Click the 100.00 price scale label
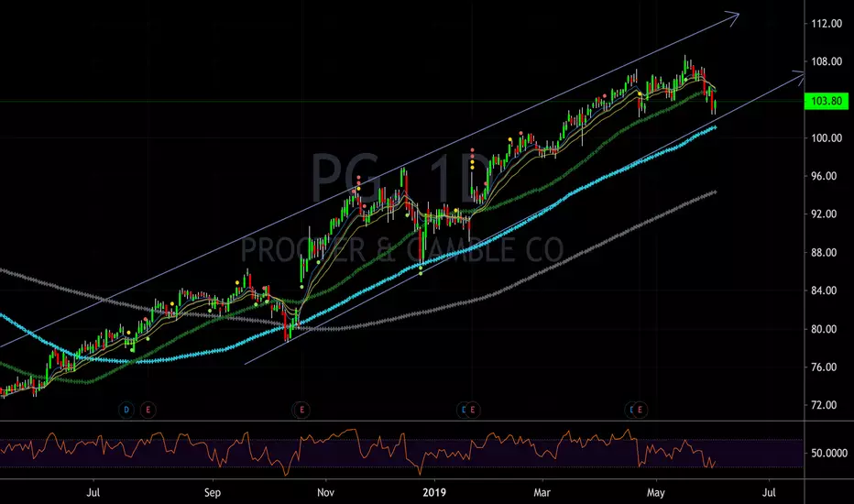This screenshot has height=504, width=854. tap(827, 137)
